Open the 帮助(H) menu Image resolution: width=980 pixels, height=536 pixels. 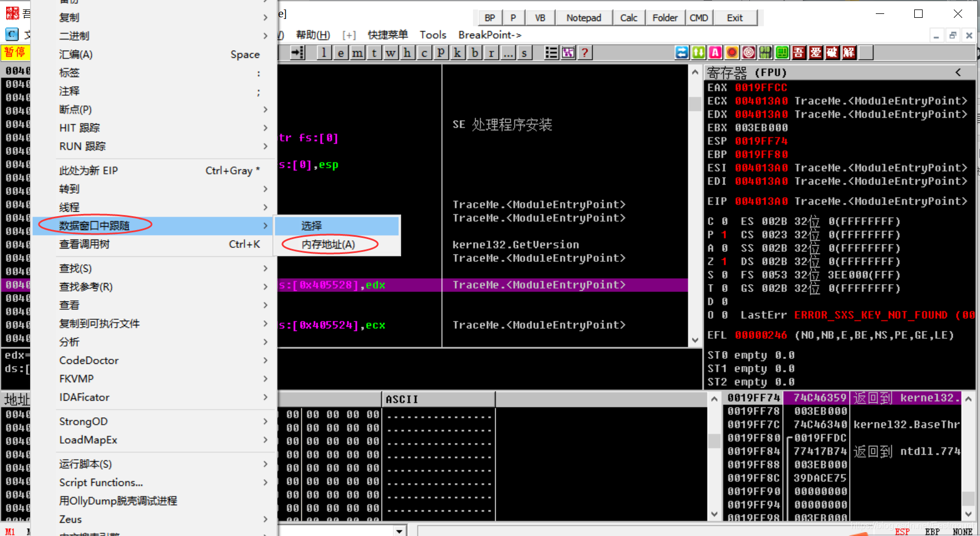click(x=313, y=35)
